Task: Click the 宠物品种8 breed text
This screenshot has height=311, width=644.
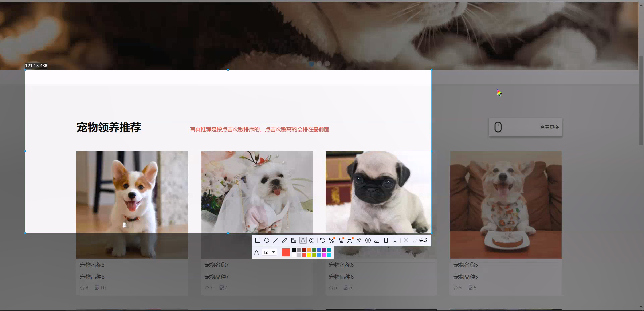Action: [92, 277]
